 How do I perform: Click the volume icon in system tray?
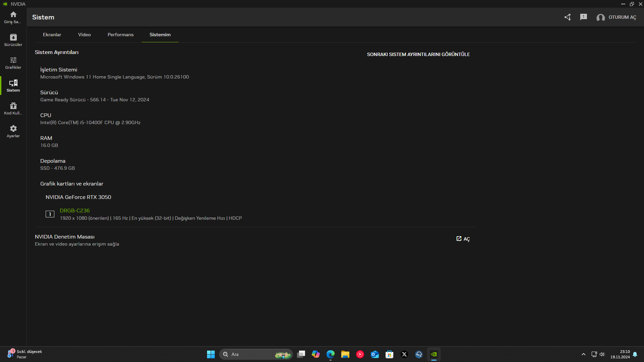(602, 354)
